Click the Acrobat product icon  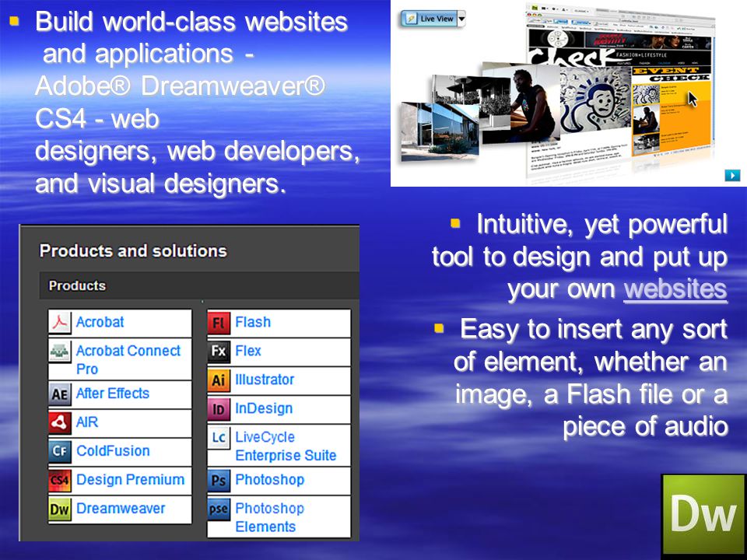[60, 322]
